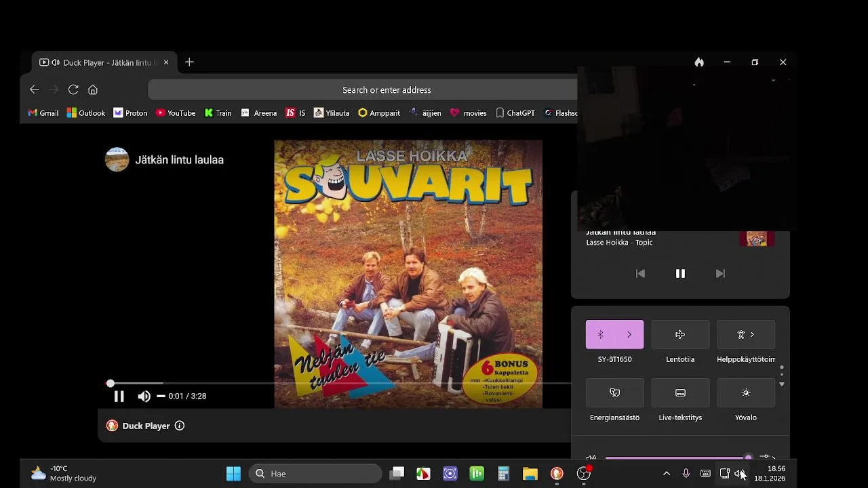Skip to previous track in media flyout
The width and height of the screenshot is (868, 488).
pos(640,273)
